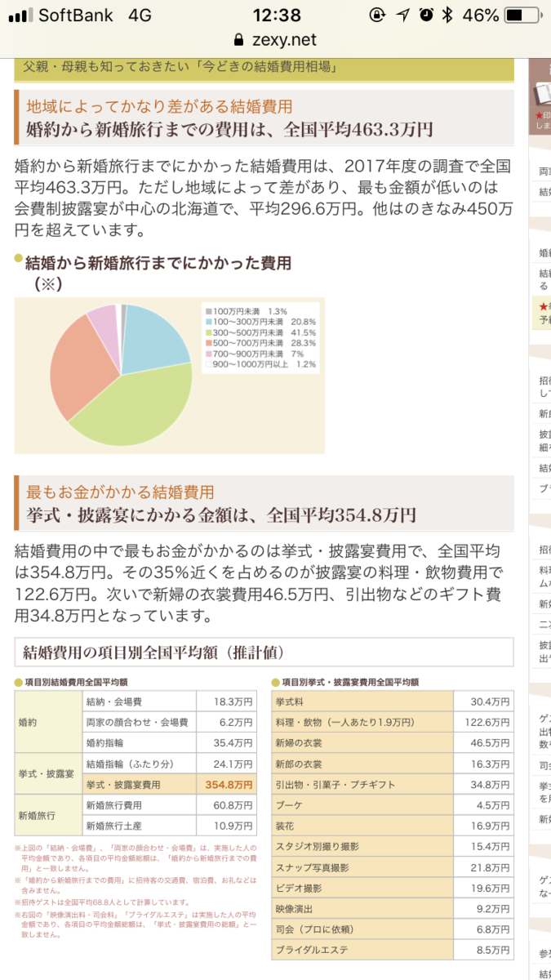Select the pink 700〜900万円未満 legend swatch

(207, 354)
